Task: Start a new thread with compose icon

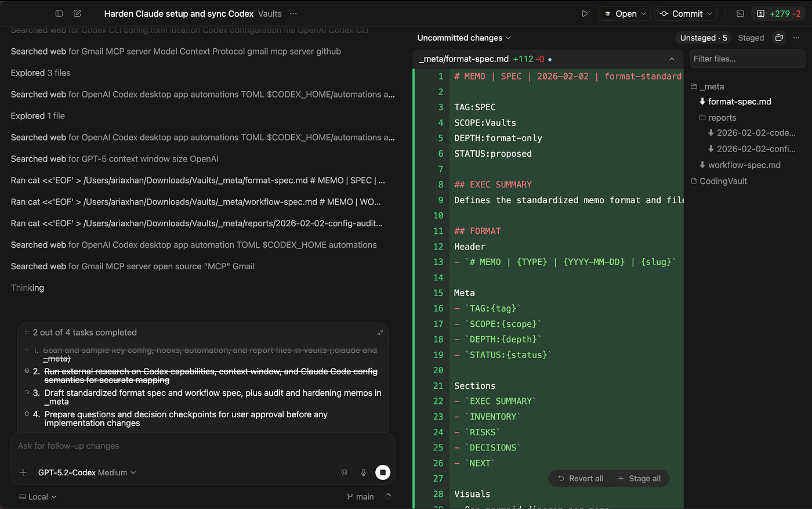Action: tap(77, 13)
